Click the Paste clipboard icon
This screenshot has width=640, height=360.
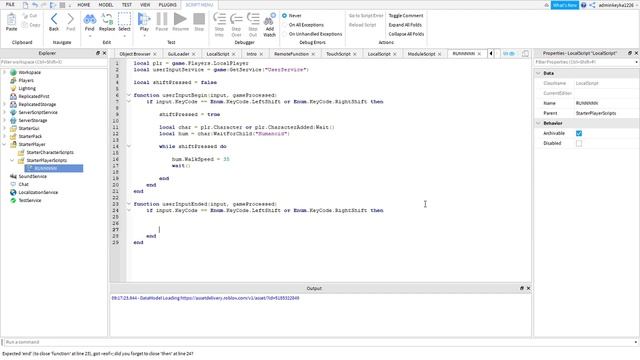click(11, 19)
